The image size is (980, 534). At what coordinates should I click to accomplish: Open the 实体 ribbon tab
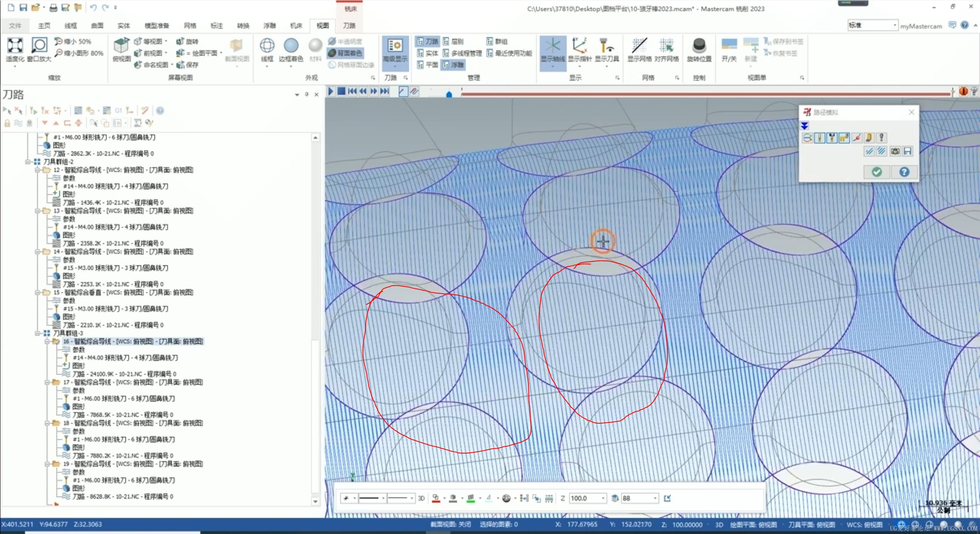[124, 26]
